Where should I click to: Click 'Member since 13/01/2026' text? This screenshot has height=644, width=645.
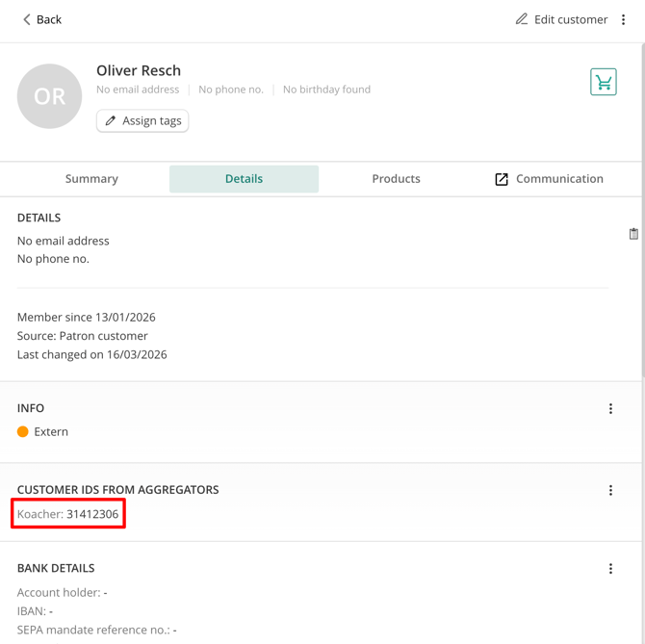tap(87, 317)
